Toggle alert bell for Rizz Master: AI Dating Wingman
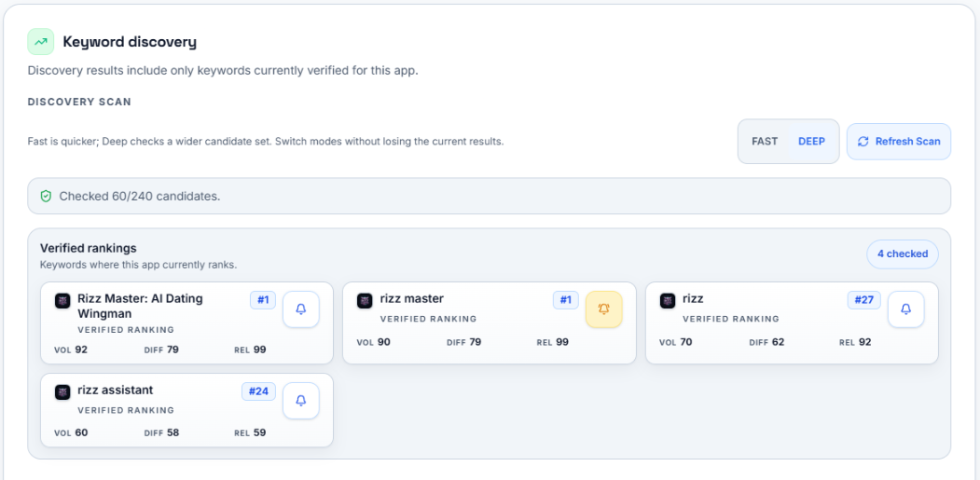Image resolution: width=980 pixels, height=480 pixels. coord(300,309)
